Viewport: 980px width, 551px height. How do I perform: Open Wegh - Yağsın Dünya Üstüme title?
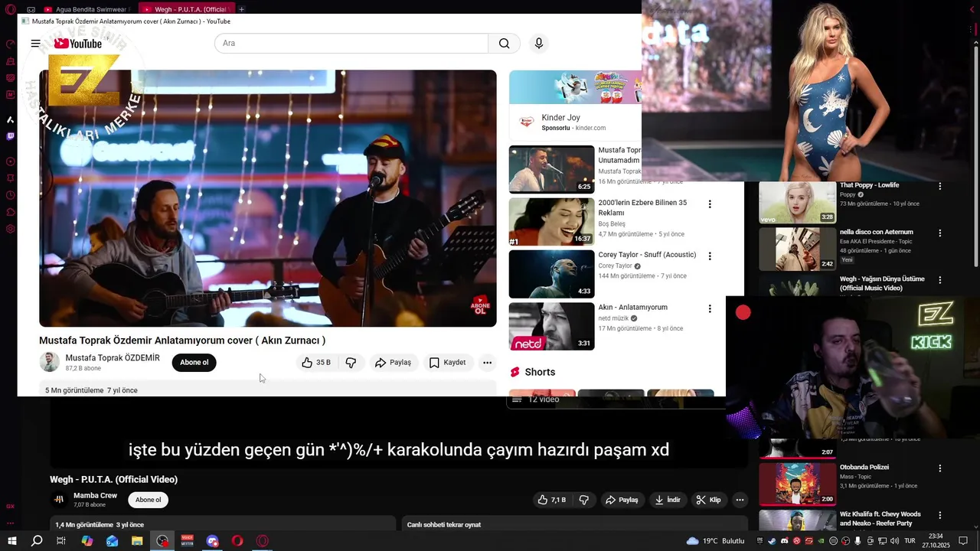tap(882, 283)
